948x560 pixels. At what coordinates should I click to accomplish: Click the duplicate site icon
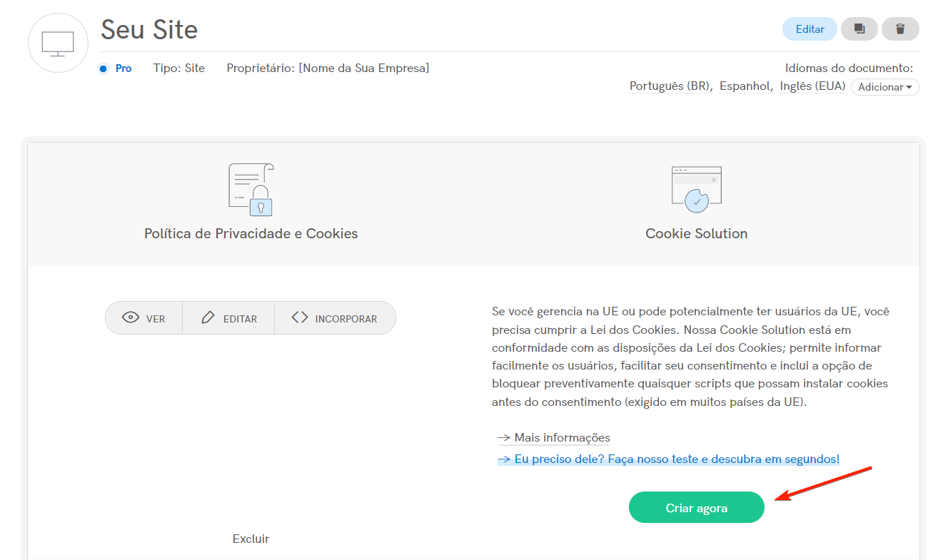[x=859, y=29]
